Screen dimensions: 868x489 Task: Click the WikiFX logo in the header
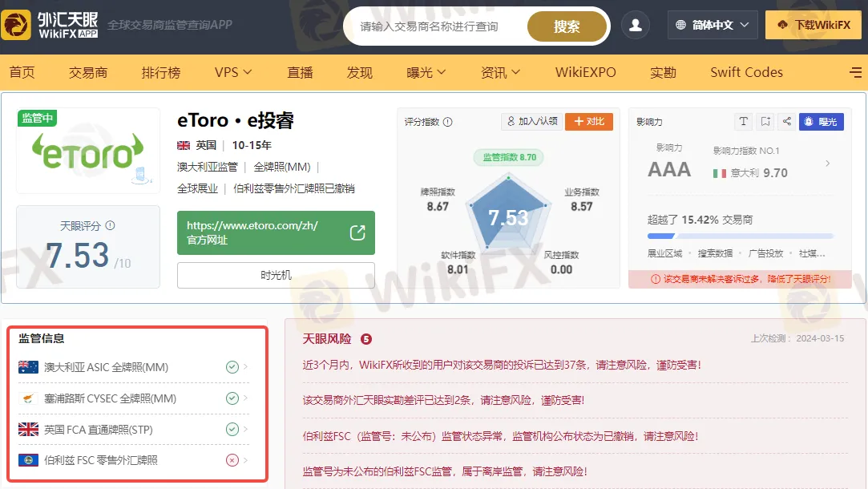pos(50,26)
